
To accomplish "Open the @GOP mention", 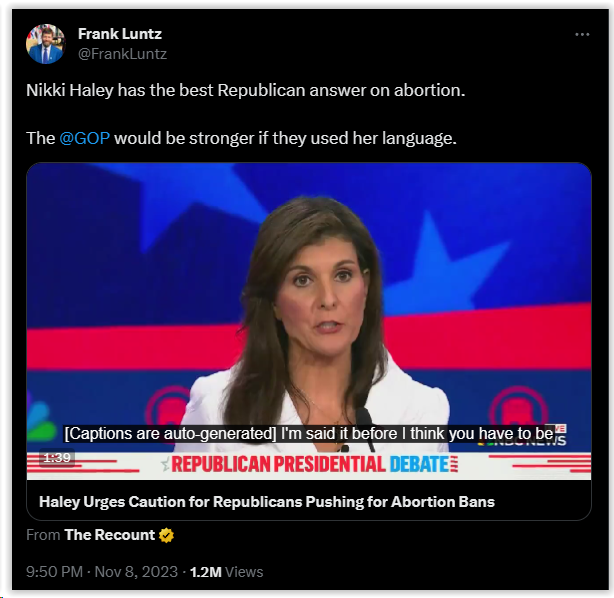I will coord(85,138).
